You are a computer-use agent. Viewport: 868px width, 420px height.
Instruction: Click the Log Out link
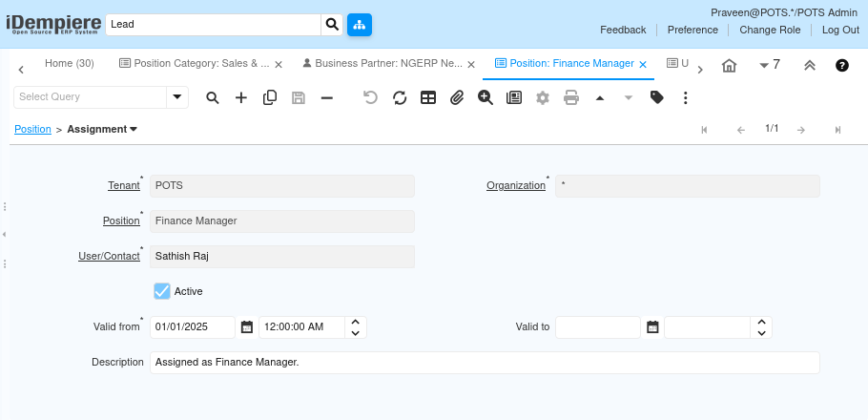click(x=840, y=30)
